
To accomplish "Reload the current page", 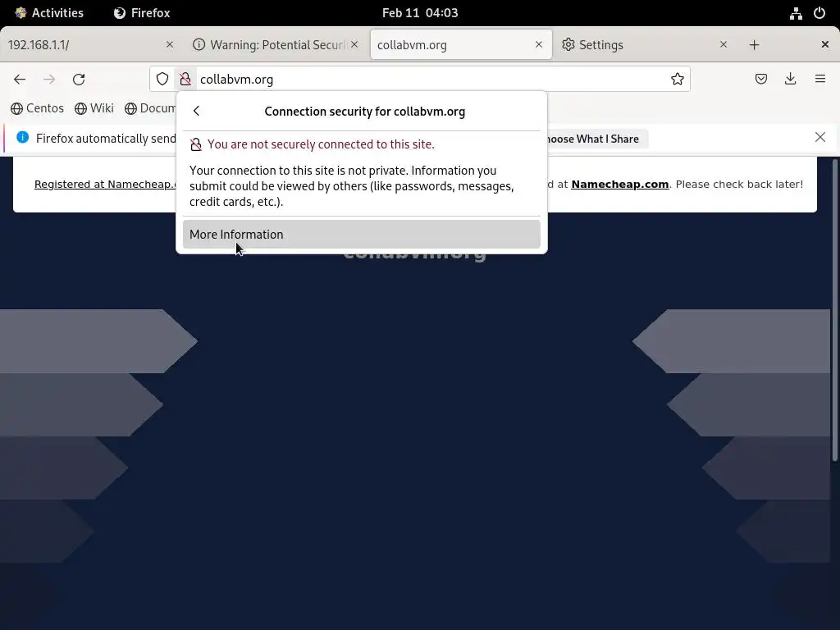I will 79,80.
